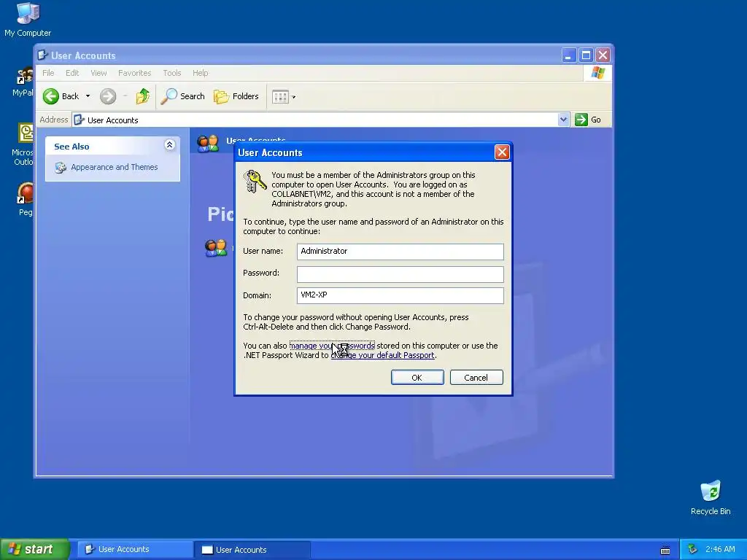Open the change your default Passport link

[x=382, y=355]
